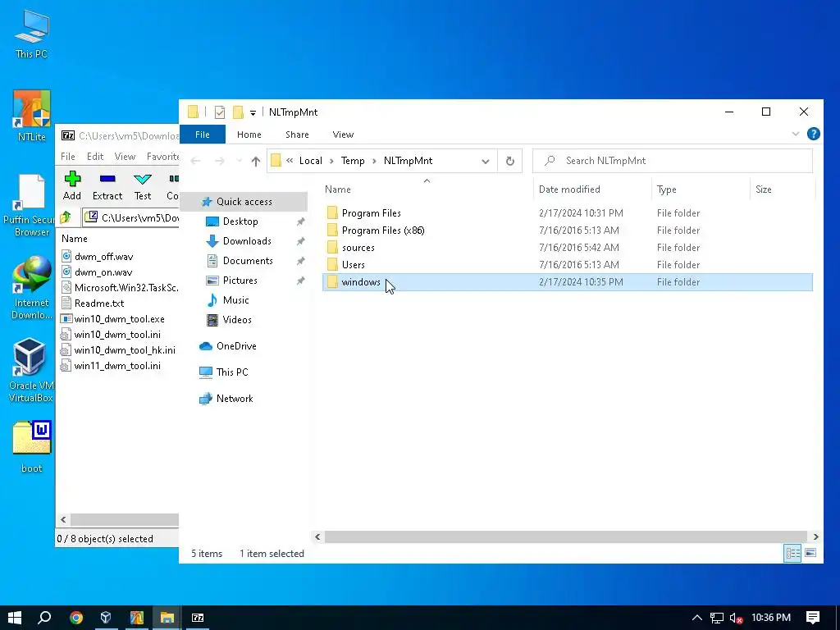
Task: Open NTLite from the taskbar
Action: (137, 618)
